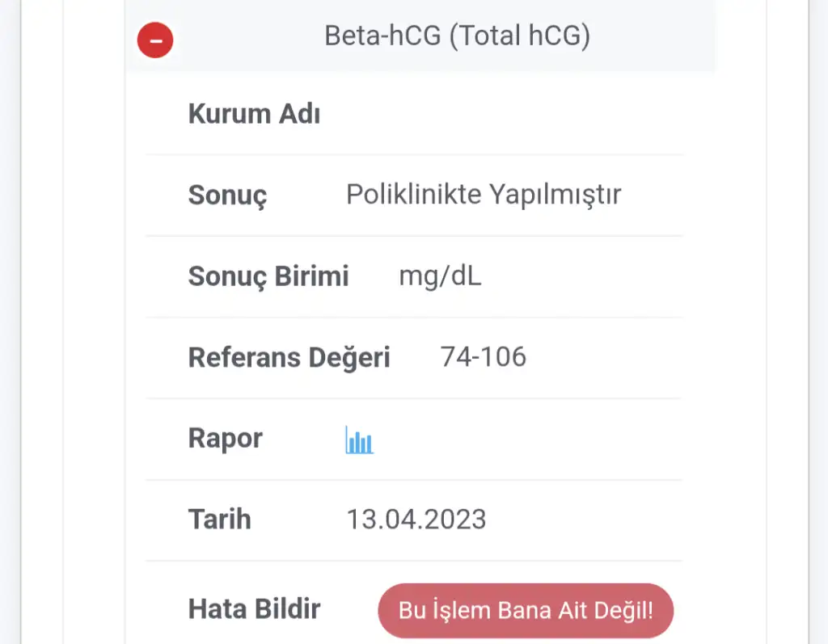Collapse the Beta-hCG section with red minus icon
The width and height of the screenshot is (828, 644).
click(x=155, y=40)
